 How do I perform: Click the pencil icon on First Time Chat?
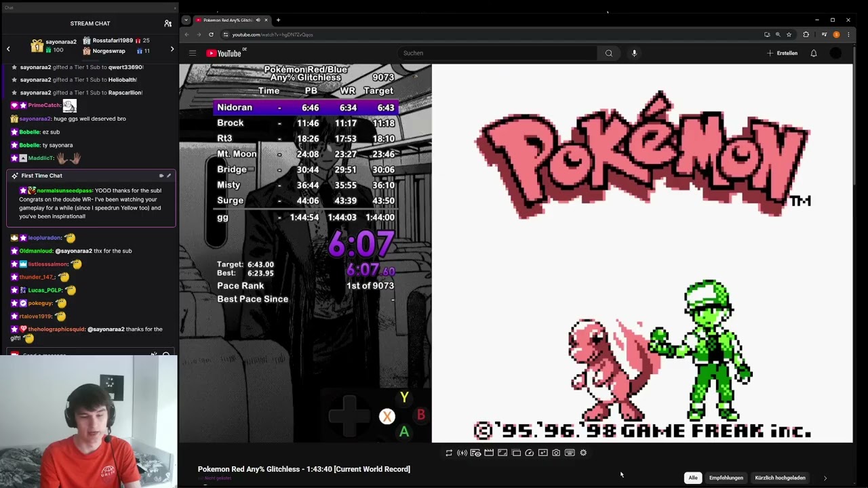pyautogui.click(x=169, y=176)
